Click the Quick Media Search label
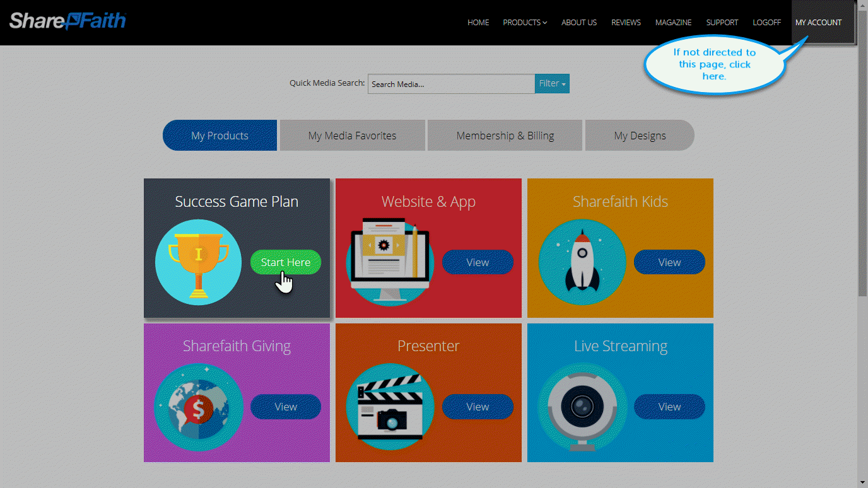This screenshot has height=488, width=868. point(327,83)
